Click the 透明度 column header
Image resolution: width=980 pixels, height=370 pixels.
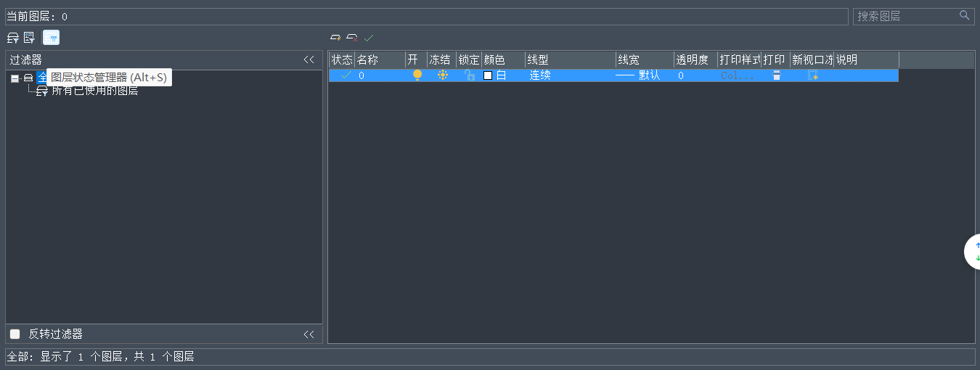click(695, 59)
